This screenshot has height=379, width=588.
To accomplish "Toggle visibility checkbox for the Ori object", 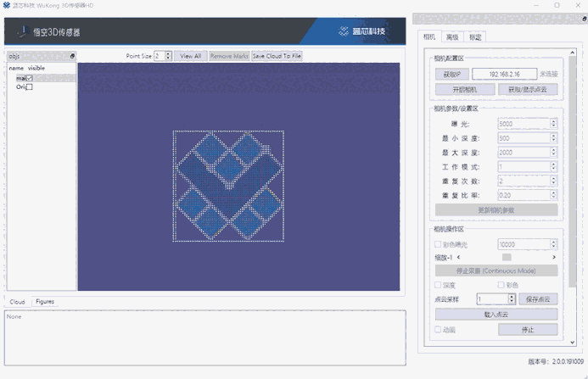I will pyautogui.click(x=29, y=86).
